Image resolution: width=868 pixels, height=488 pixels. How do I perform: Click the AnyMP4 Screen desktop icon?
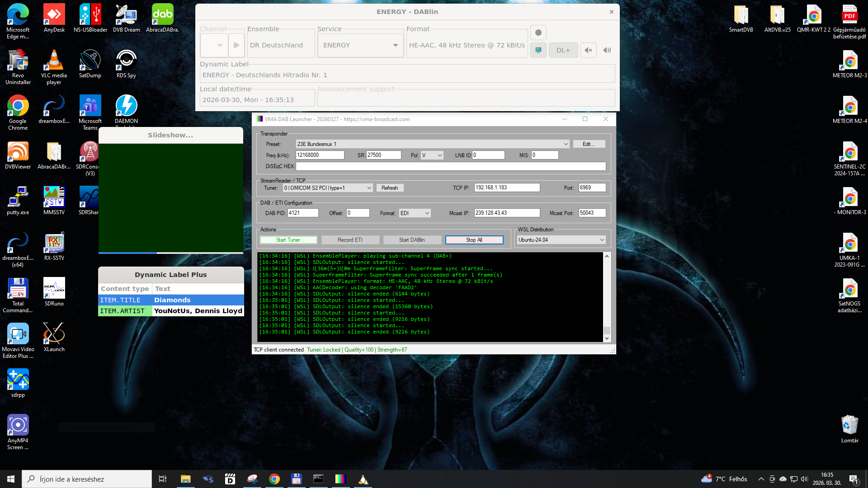tap(18, 432)
